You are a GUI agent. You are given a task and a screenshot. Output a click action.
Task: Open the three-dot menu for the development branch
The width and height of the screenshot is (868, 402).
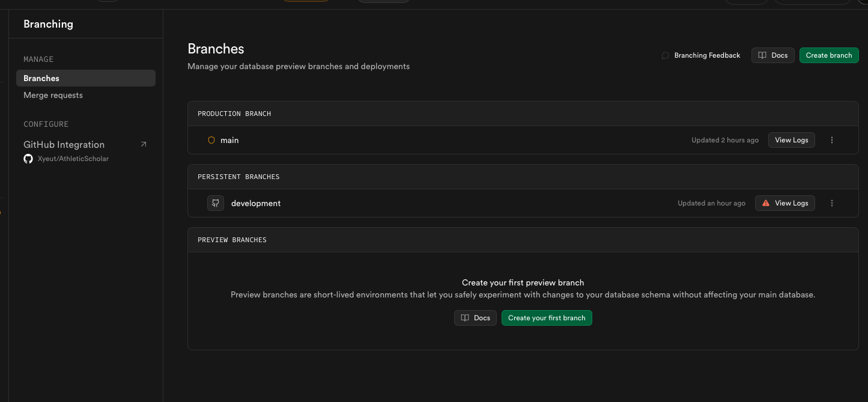click(832, 203)
